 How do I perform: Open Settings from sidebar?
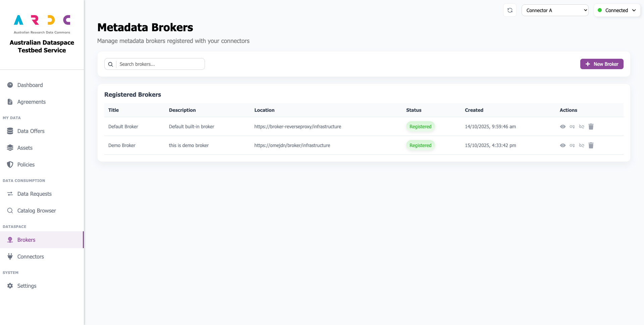click(x=42, y=286)
